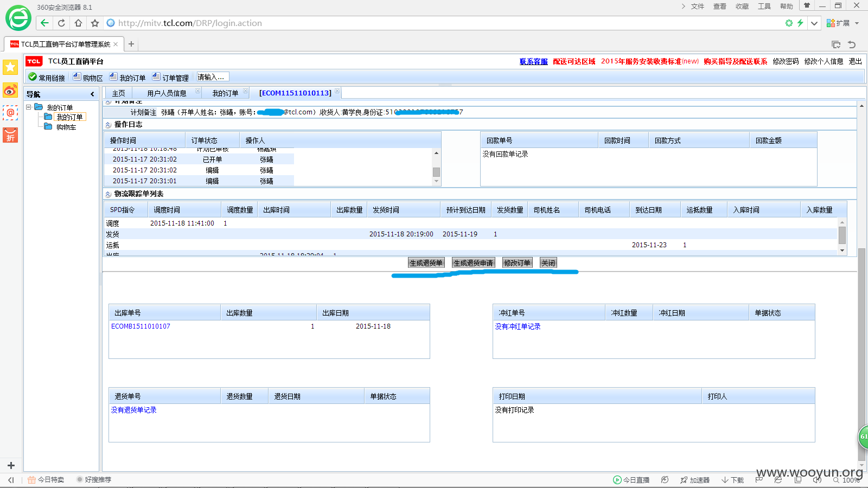This screenshot has width=868, height=488.
Task: Open browser favorites star sidebar icon
Action: pos(10,67)
